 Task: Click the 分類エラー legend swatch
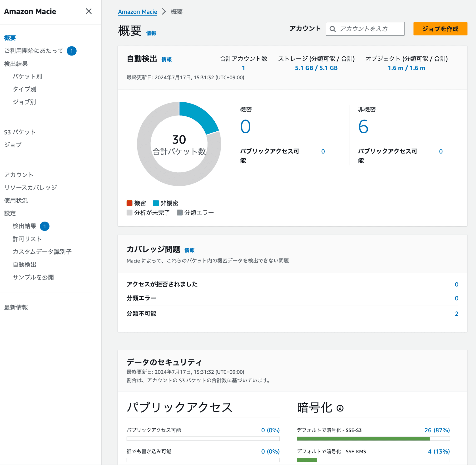(180, 213)
